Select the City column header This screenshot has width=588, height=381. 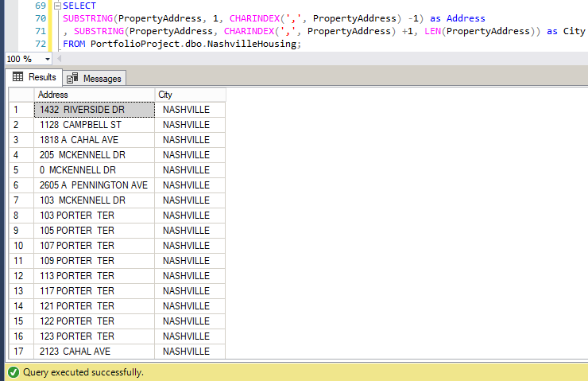click(189, 95)
